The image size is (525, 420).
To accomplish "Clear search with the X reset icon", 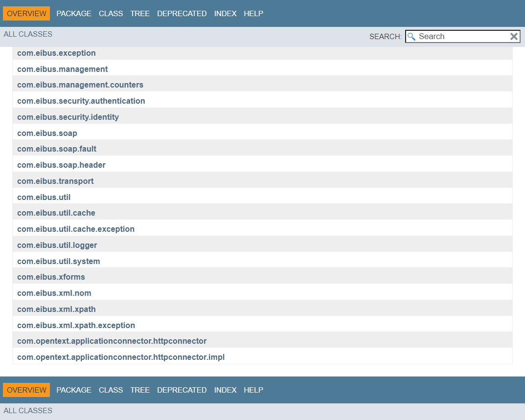I will [x=514, y=36].
